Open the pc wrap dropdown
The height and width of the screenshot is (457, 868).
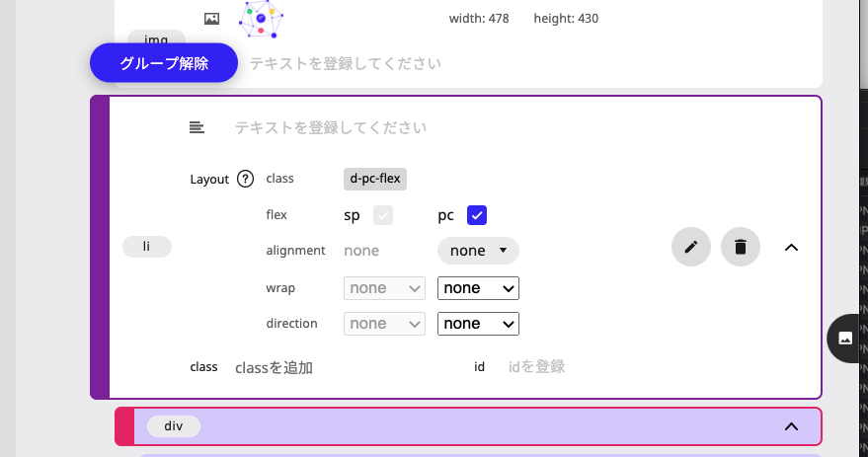pos(478,288)
